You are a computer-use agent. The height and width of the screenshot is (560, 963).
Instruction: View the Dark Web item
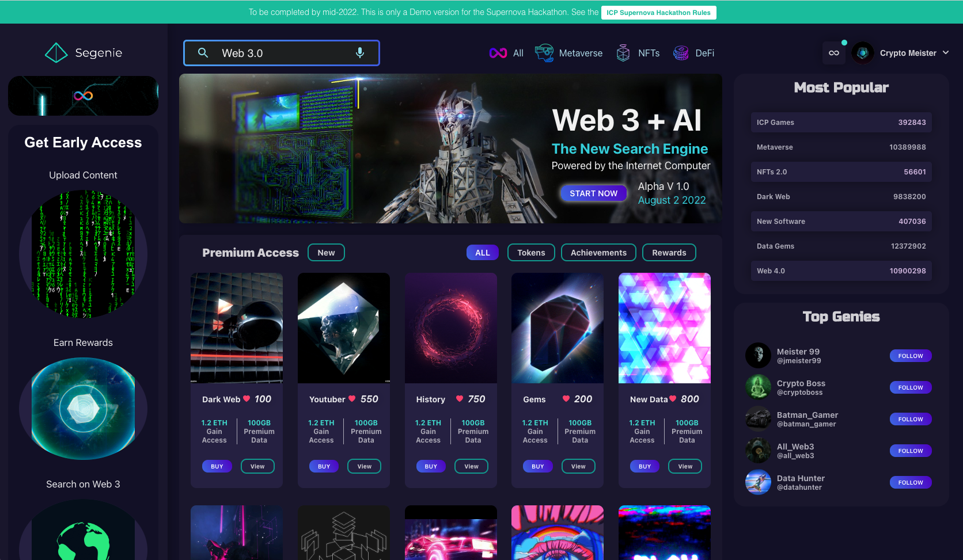coord(257,466)
